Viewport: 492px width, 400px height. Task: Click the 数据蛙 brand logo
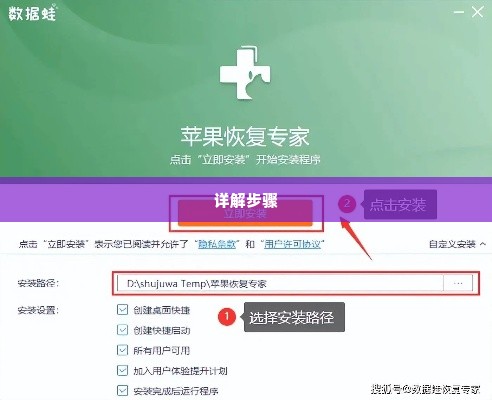(32, 13)
